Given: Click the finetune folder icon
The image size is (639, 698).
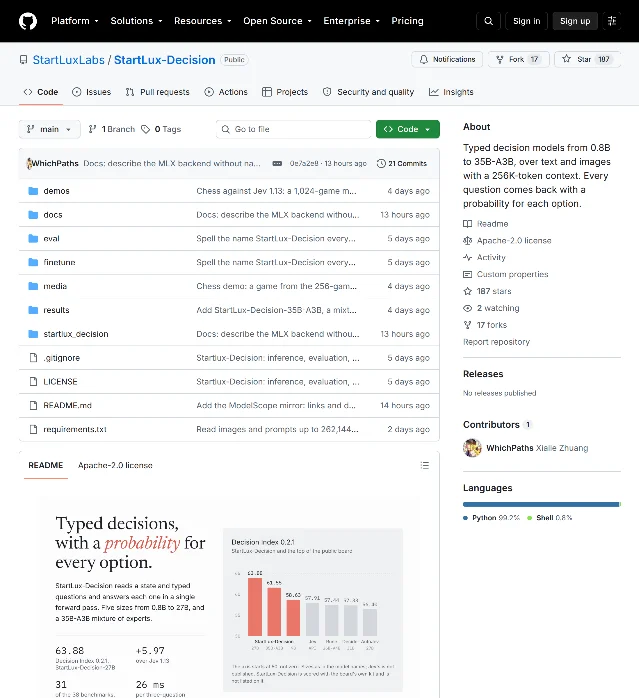Looking at the screenshot, I should coord(33,262).
